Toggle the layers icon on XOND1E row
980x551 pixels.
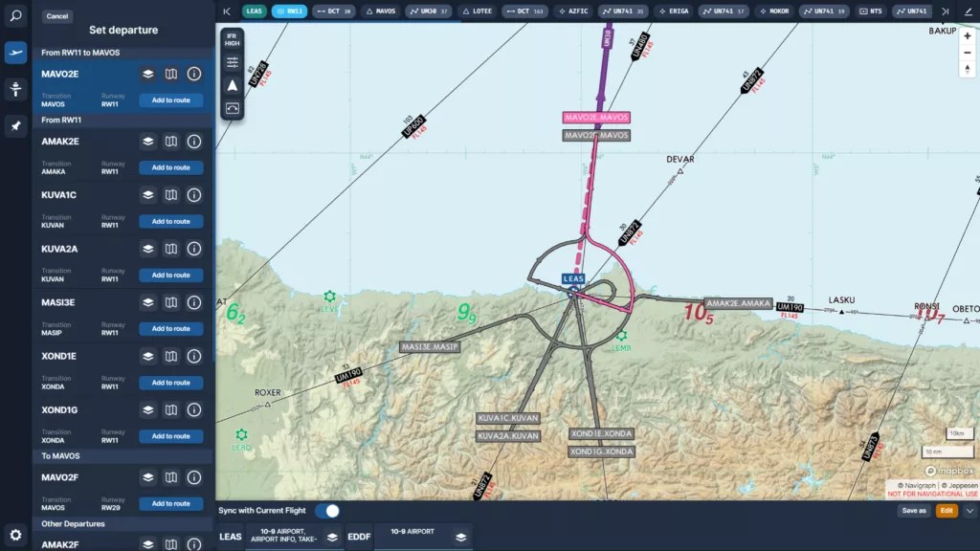(145, 356)
